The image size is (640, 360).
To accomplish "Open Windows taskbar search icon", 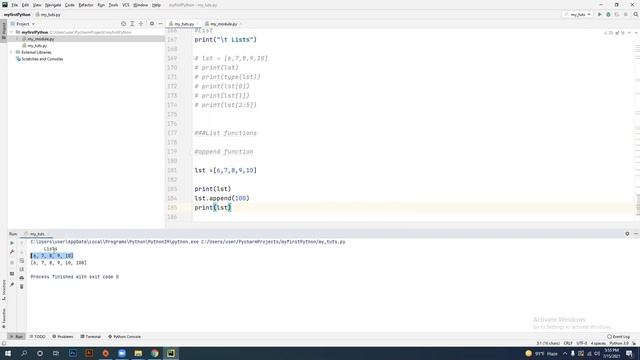I will tap(24, 353).
